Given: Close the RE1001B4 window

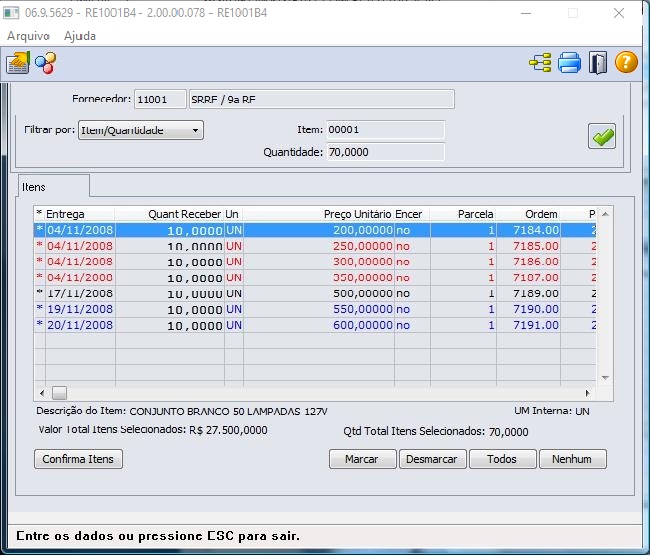Looking at the screenshot, I should (x=619, y=13).
